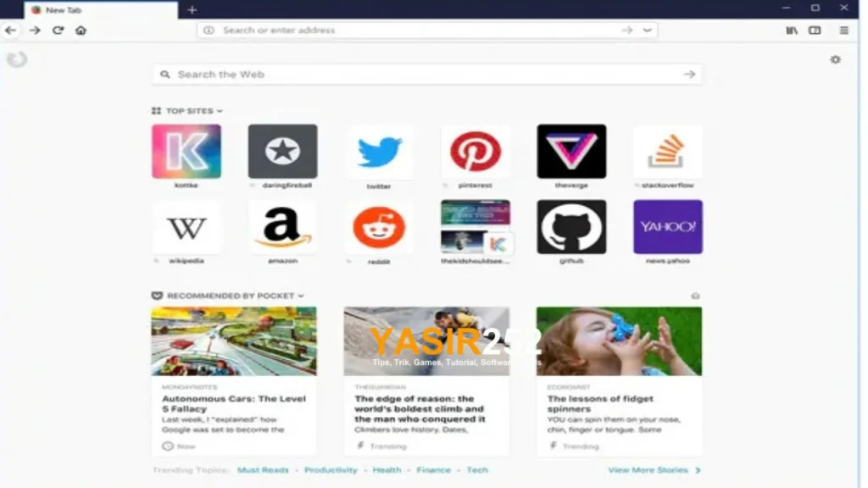Click View More Stories link
The image size is (868, 488).
pos(654,469)
